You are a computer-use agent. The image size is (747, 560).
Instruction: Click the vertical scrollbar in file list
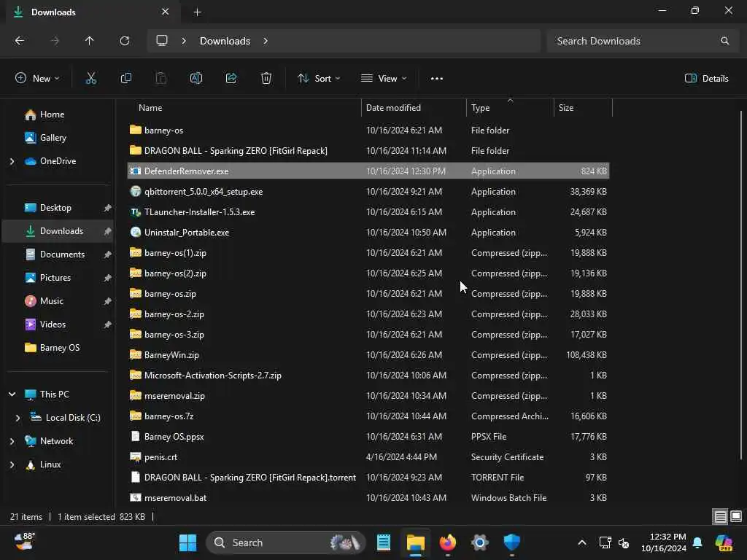(741, 286)
